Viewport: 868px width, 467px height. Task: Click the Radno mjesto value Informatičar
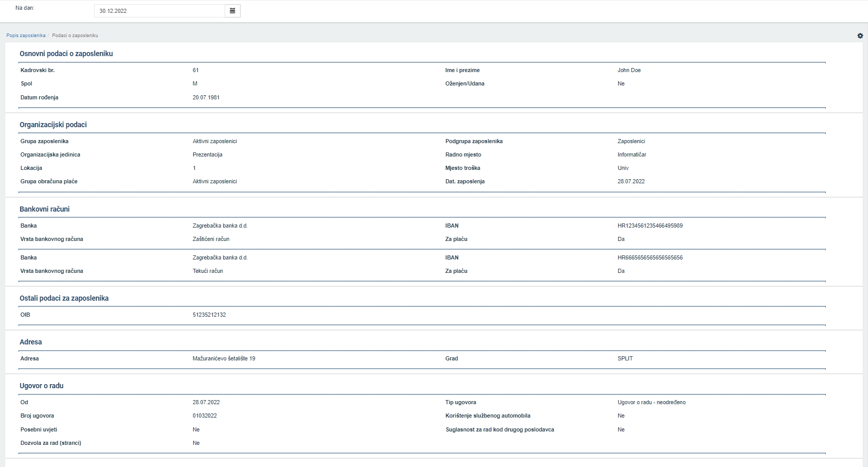632,154
